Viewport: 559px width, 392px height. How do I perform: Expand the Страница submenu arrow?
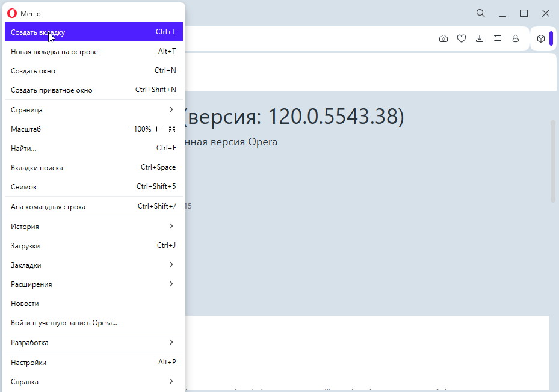tap(171, 109)
